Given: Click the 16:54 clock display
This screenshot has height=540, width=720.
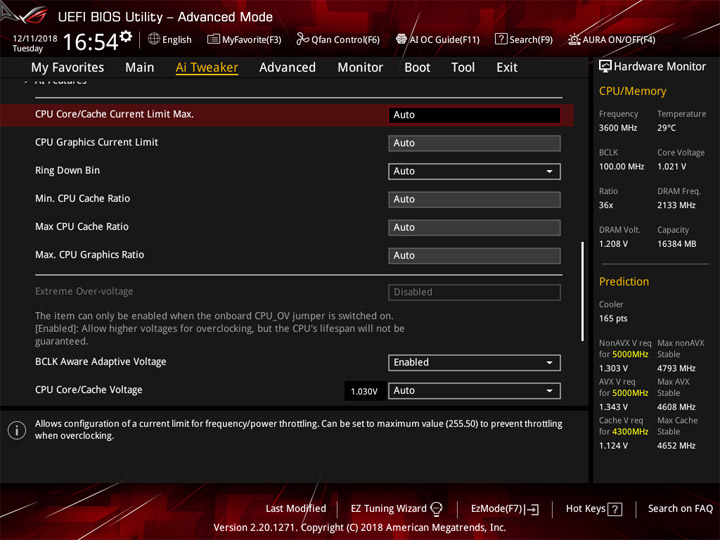Looking at the screenshot, I should pyautogui.click(x=90, y=42).
